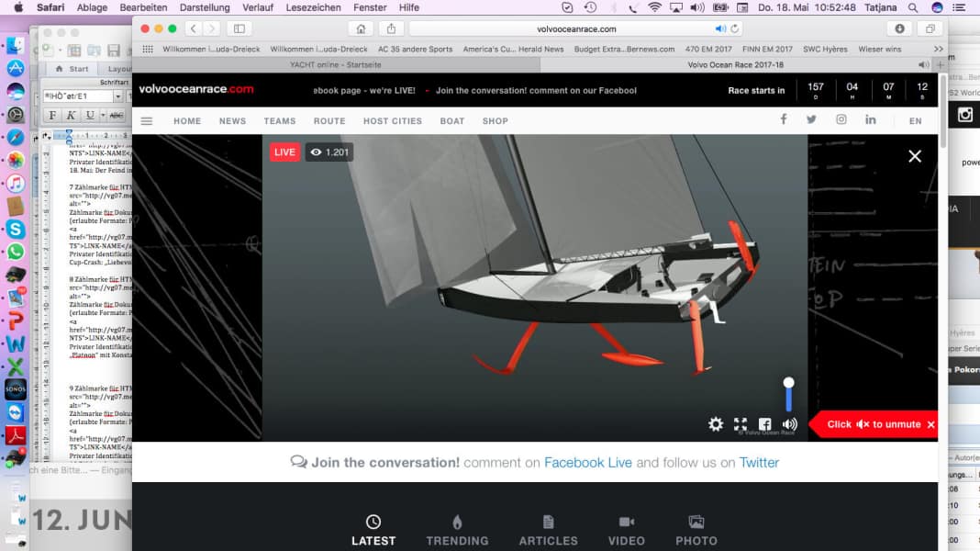Image resolution: width=980 pixels, height=551 pixels.
Task: Open Skype from the Dock
Action: click(x=15, y=229)
